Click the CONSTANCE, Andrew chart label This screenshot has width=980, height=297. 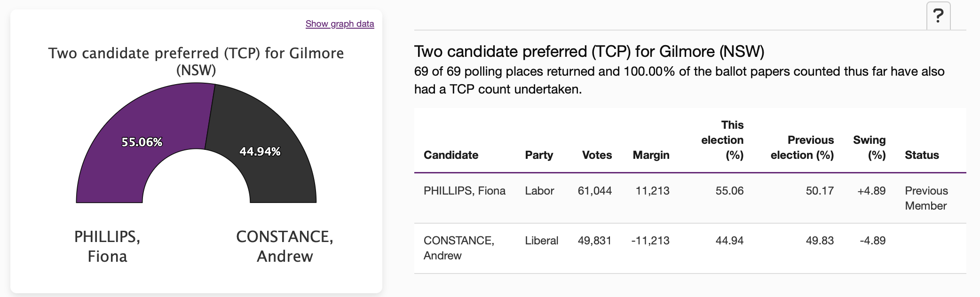pos(285,246)
